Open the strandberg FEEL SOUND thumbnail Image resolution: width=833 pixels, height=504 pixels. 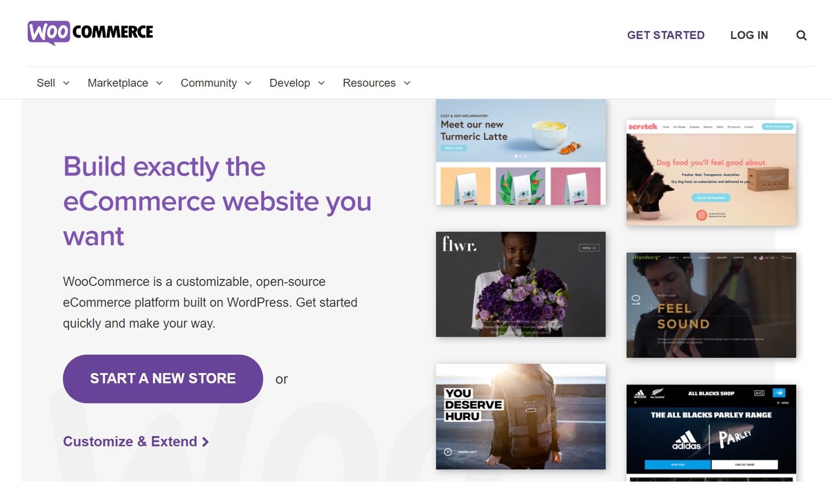(711, 305)
